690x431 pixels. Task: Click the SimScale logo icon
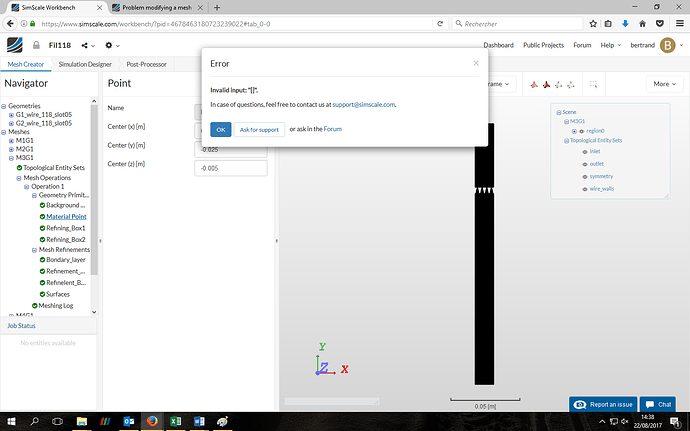[x=15, y=45]
